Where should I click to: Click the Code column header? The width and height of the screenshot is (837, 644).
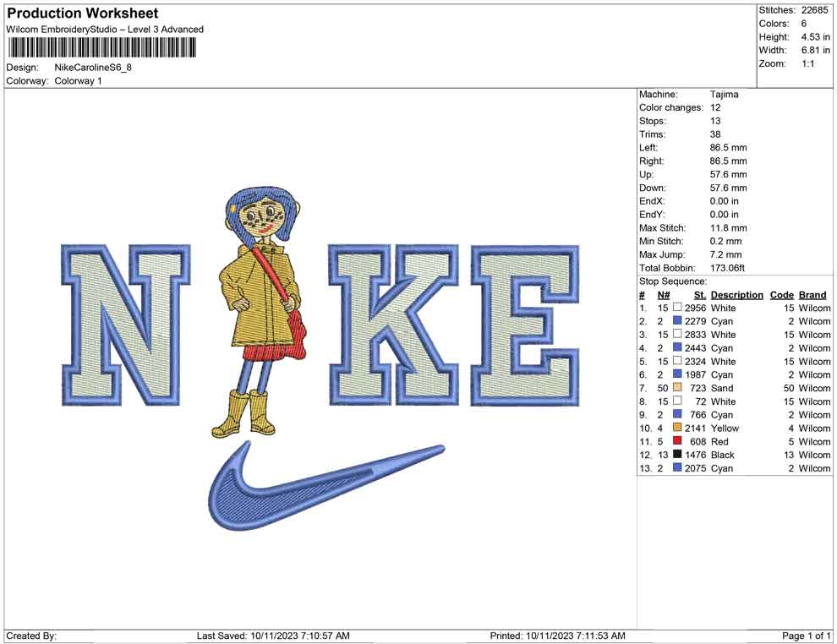tap(781, 295)
